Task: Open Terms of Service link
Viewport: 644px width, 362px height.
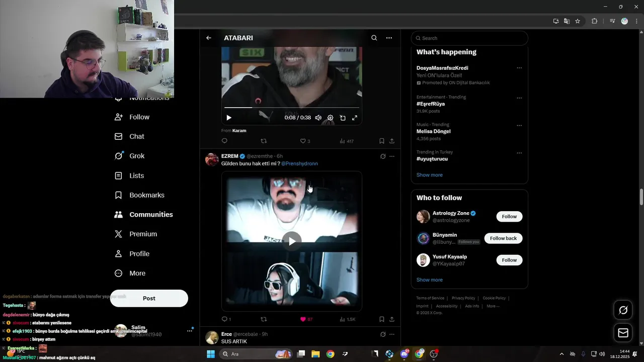Action: pyautogui.click(x=430, y=298)
